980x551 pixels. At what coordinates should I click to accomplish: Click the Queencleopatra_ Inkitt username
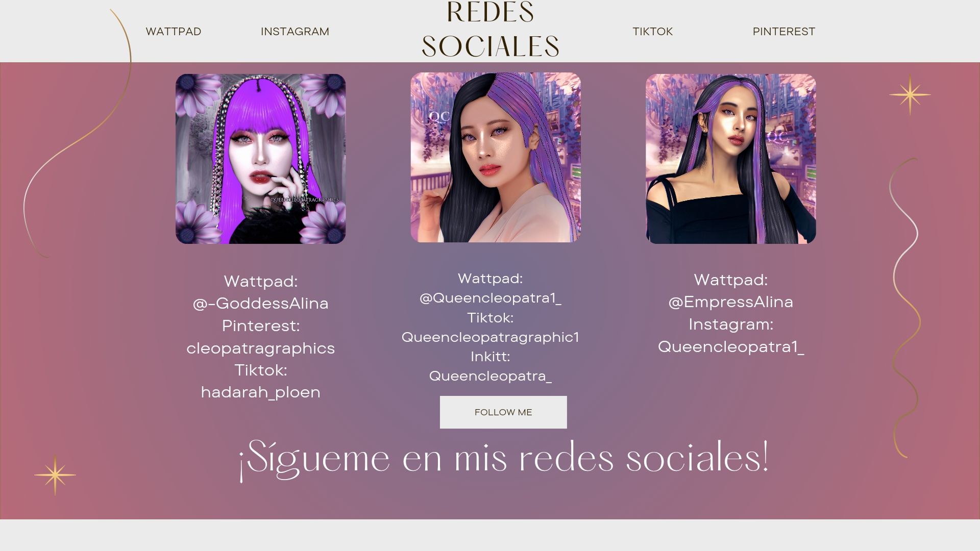pos(491,376)
